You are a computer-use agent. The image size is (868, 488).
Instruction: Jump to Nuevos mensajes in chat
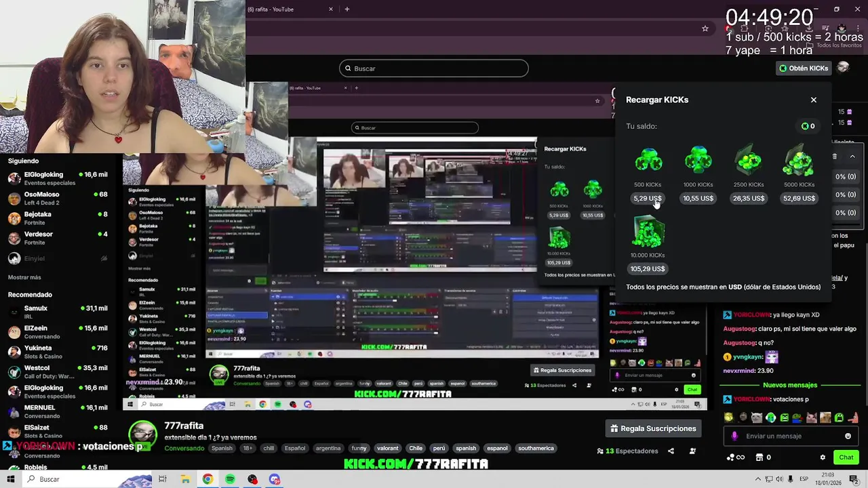[x=789, y=385]
